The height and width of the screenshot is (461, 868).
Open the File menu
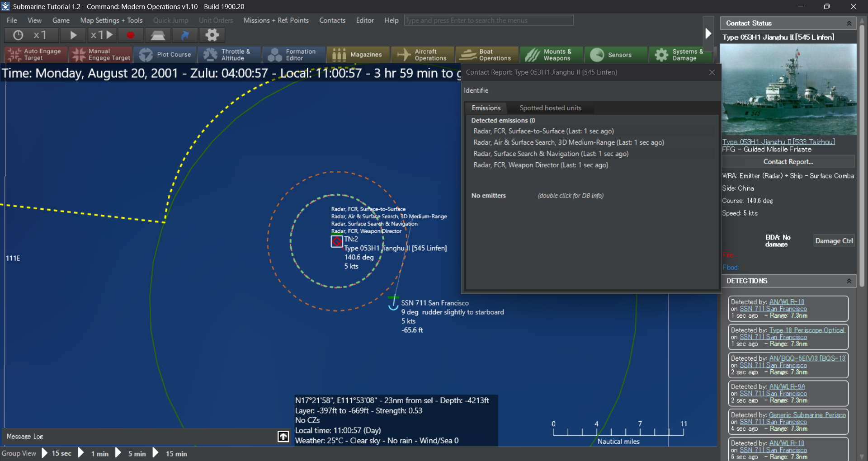(12, 20)
